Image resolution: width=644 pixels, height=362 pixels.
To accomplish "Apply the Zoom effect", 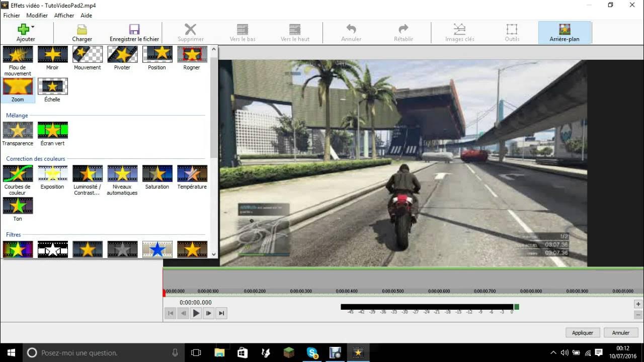I will click(x=18, y=90).
